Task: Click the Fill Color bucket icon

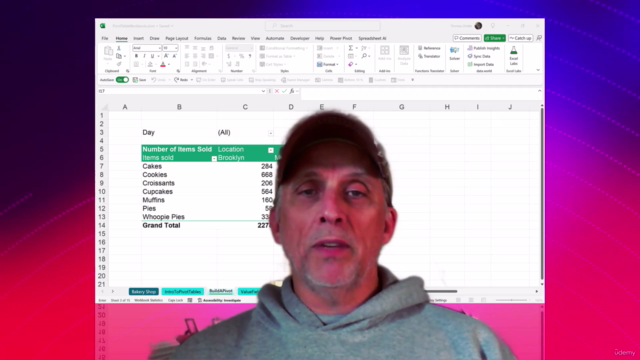Action: pos(150,64)
